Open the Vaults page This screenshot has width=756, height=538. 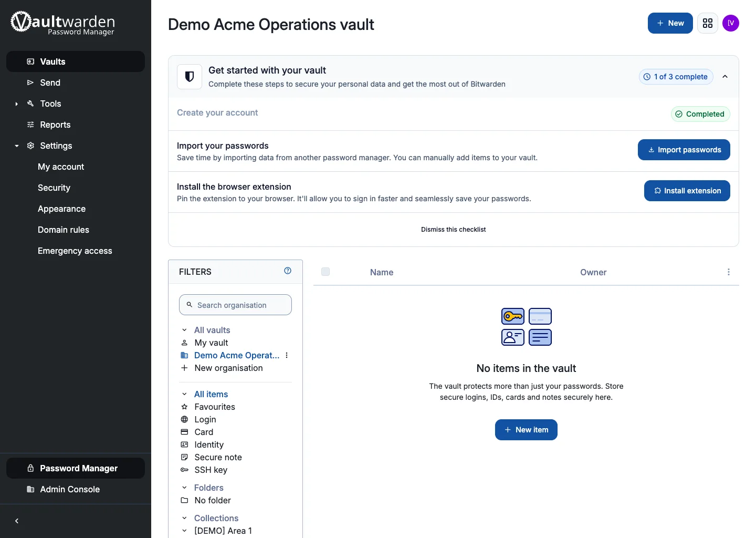point(76,61)
